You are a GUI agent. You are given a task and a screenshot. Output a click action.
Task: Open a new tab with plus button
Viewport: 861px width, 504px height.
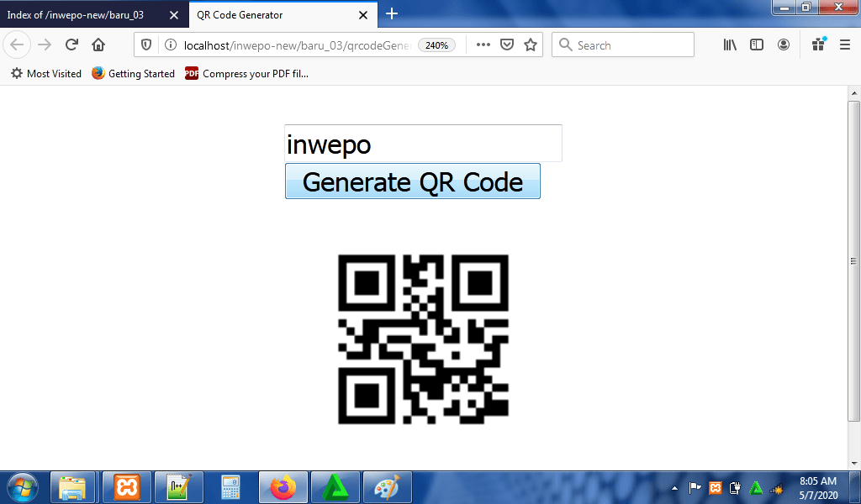(392, 13)
